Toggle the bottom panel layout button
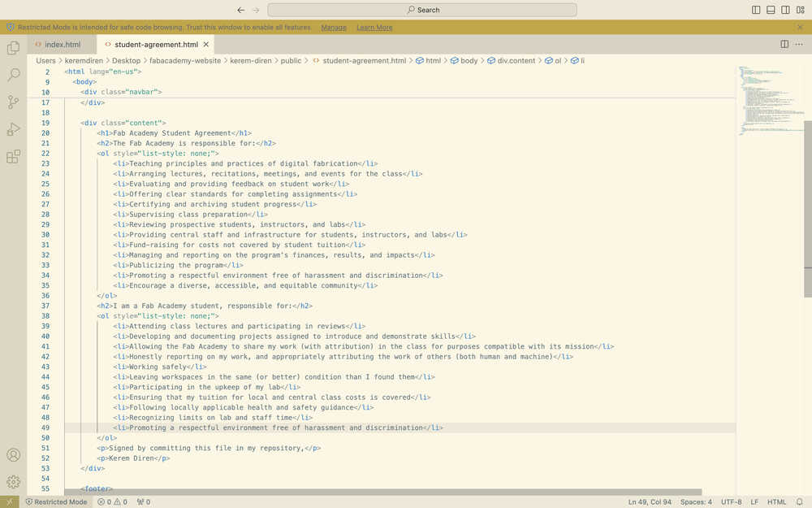The height and width of the screenshot is (508, 812). tap(771, 10)
